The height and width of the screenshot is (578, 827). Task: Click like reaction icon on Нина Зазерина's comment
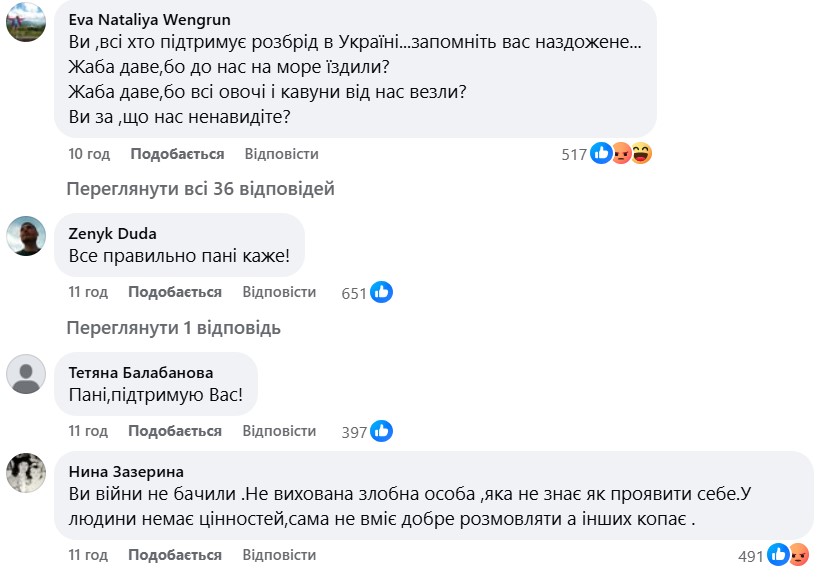click(778, 555)
